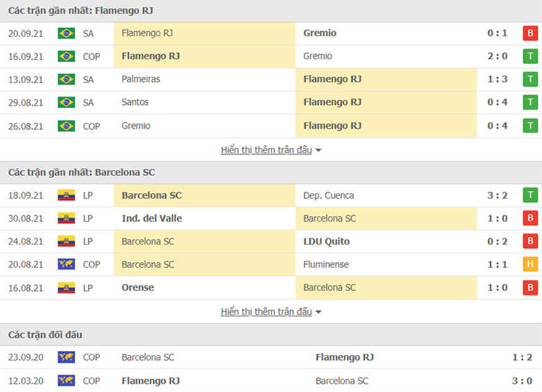Screen dimensions: 542x392
Task: Open the 3:0 head-to-head score
Action: click(522, 381)
